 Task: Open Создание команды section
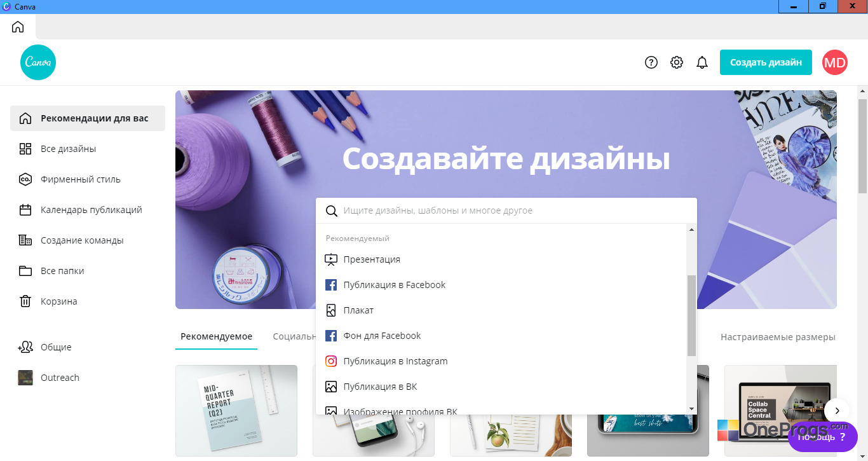[x=88, y=240]
